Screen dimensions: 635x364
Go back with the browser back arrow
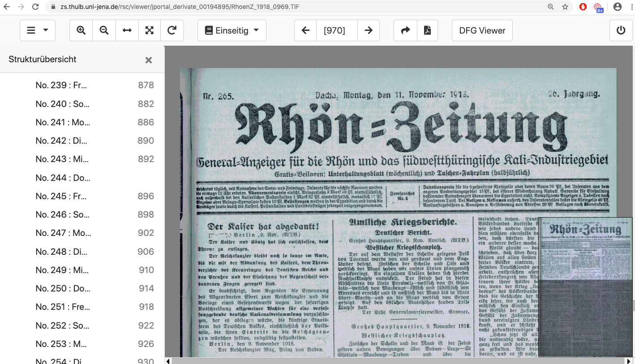[7, 7]
